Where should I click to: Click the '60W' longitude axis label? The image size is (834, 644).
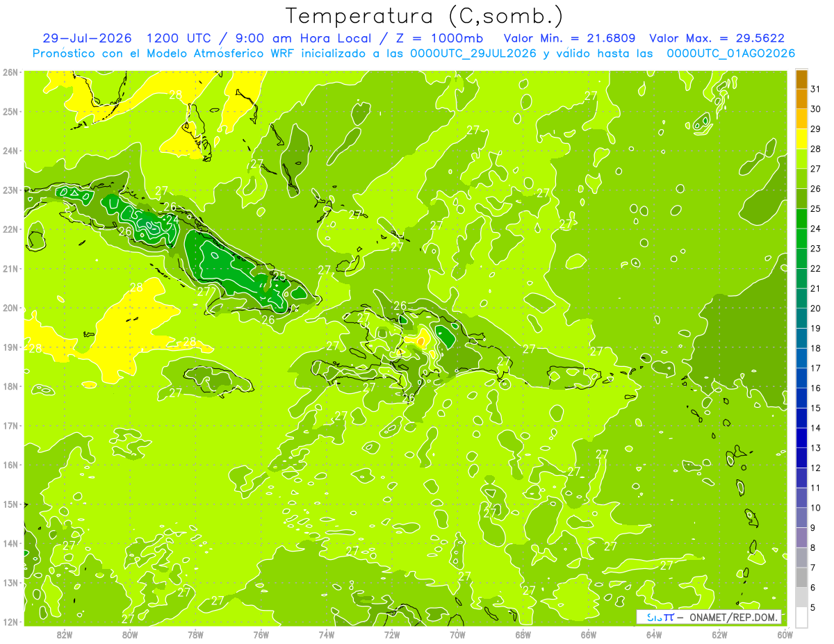(x=785, y=634)
